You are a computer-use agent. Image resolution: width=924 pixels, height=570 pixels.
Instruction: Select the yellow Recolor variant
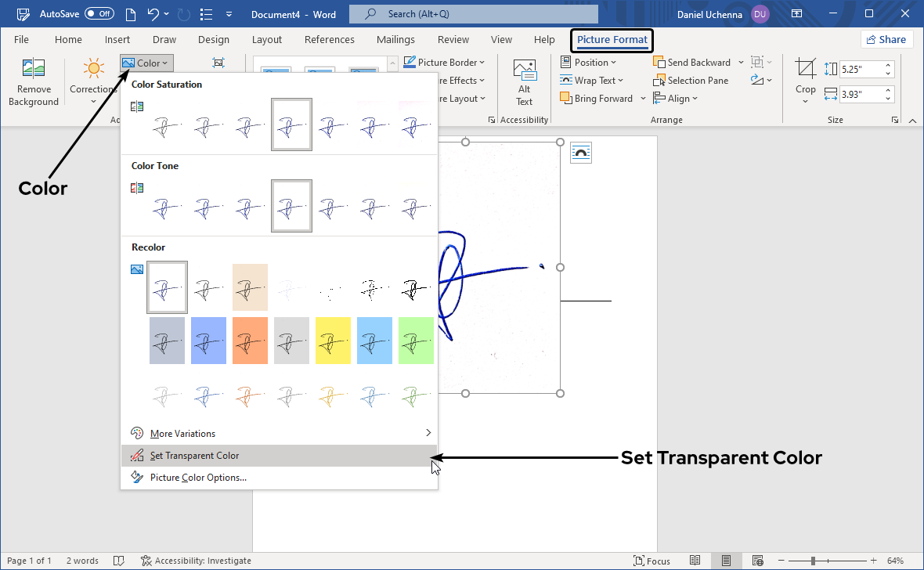pos(333,340)
